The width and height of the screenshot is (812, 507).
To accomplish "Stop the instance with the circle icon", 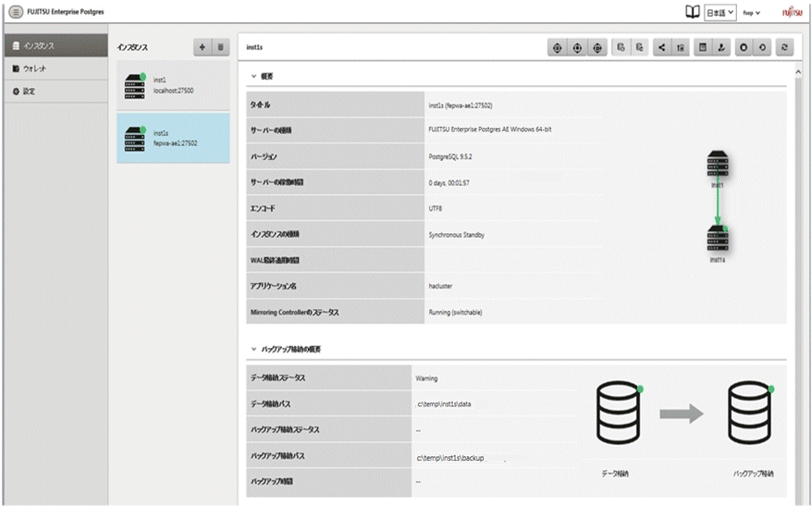I will (x=744, y=47).
